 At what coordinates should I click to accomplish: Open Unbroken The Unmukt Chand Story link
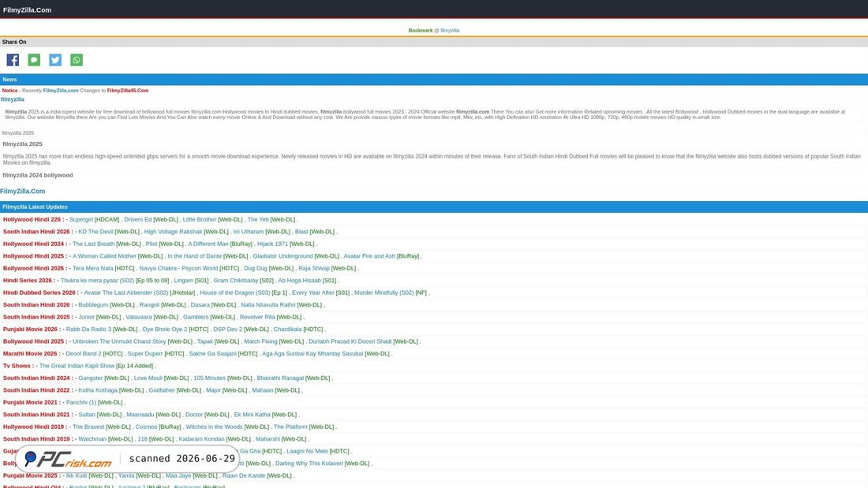tap(119, 341)
